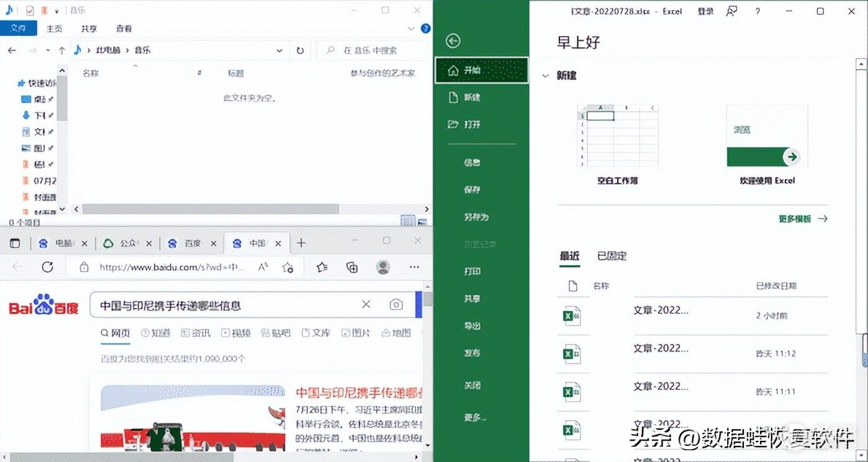
Task: Sort by the 标题 column header
Action: pyautogui.click(x=236, y=73)
